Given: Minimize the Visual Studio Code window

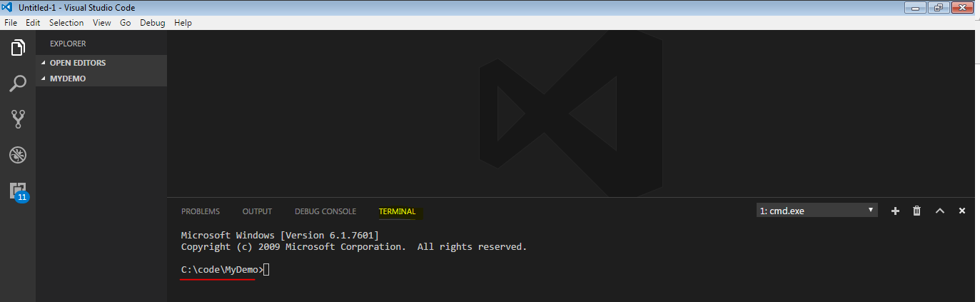Looking at the screenshot, I should [915, 7].
